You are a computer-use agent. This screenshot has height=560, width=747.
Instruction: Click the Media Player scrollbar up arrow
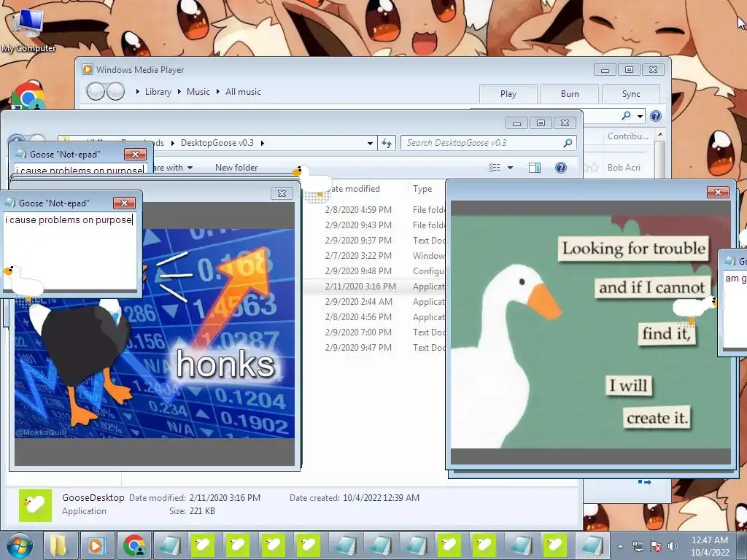click(659, 135)
